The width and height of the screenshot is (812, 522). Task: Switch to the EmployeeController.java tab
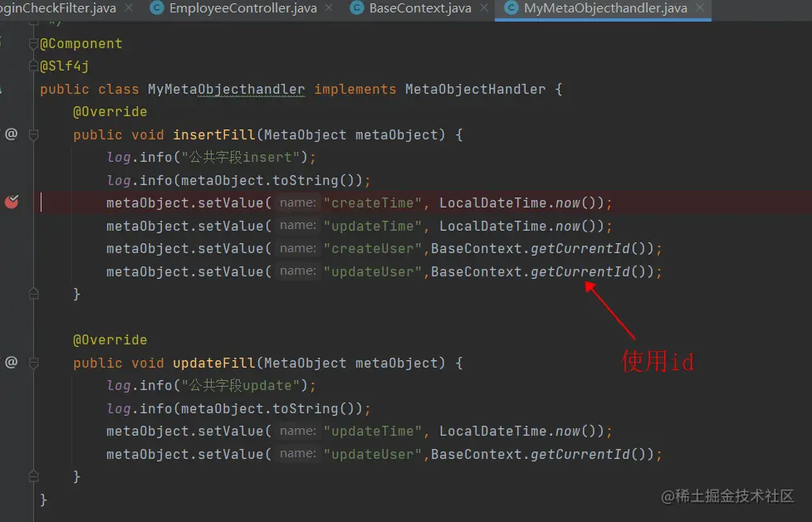(243, 8)
